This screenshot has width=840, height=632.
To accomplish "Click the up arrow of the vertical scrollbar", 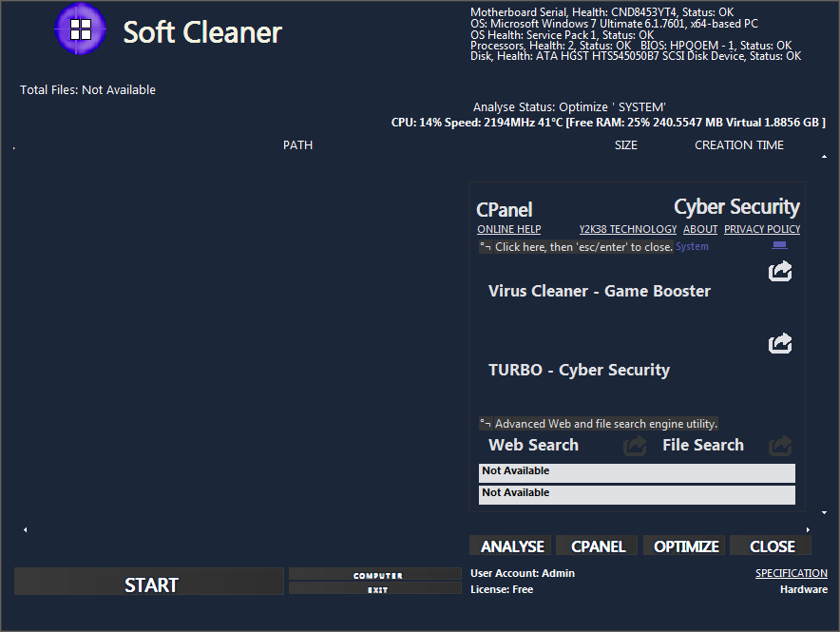I will pyautogui.click(x=824, y=157).
